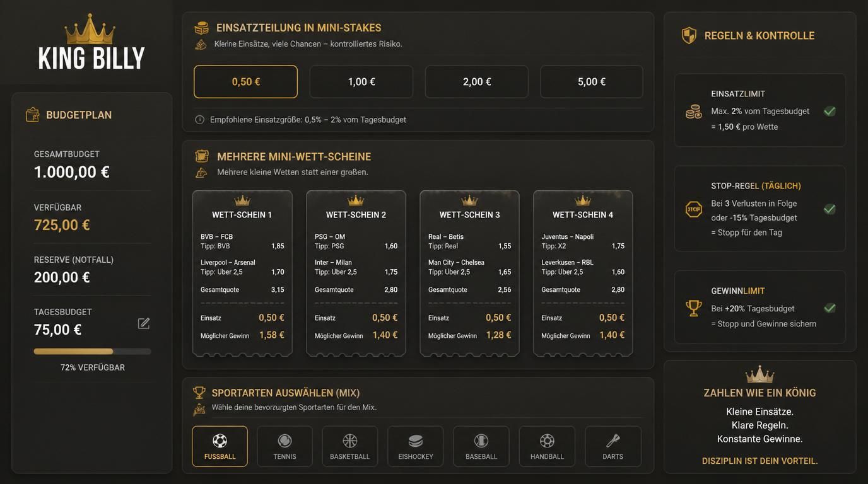Screen dimensions: 868x484
Task: Select the 0,50 € mini-stake
Action: pyautogui.click(x=245, y=82)
